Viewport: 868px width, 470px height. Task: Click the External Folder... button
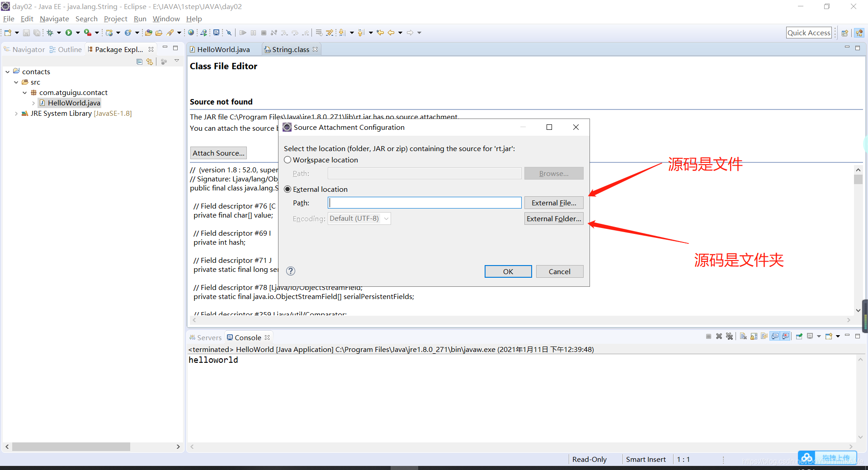click(554, 218)
